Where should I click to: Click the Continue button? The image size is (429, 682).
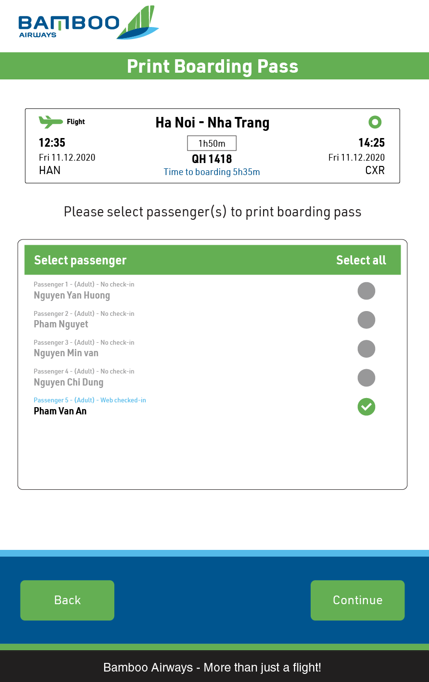click(358, 600)
